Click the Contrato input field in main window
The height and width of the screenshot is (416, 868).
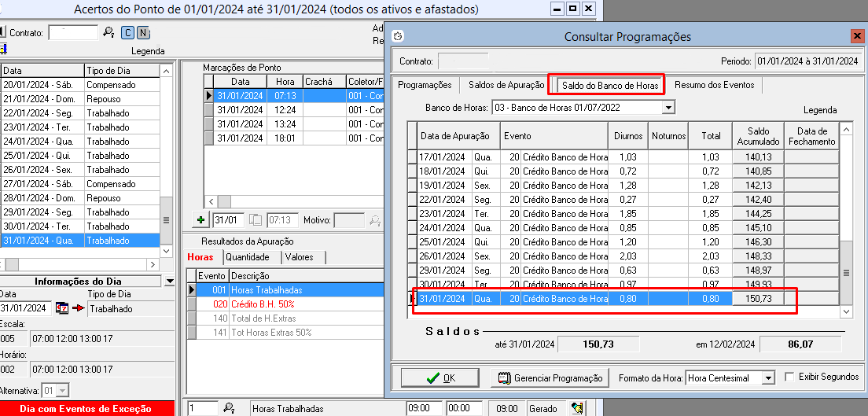[x=73, y=32]
